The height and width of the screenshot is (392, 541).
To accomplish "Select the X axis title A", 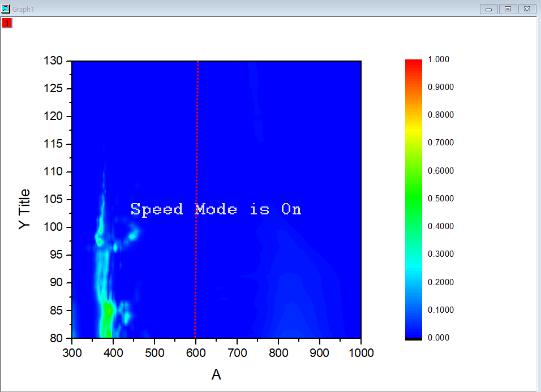I will coord(216,374).
